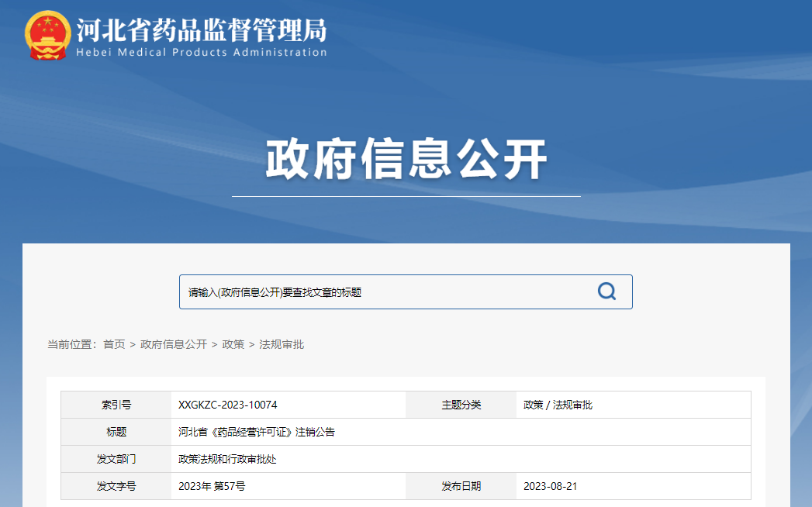The height and width of the screenshot is (507, 812).
Task: Open the 政策 breadcrumb link
Action: [233, 344]
